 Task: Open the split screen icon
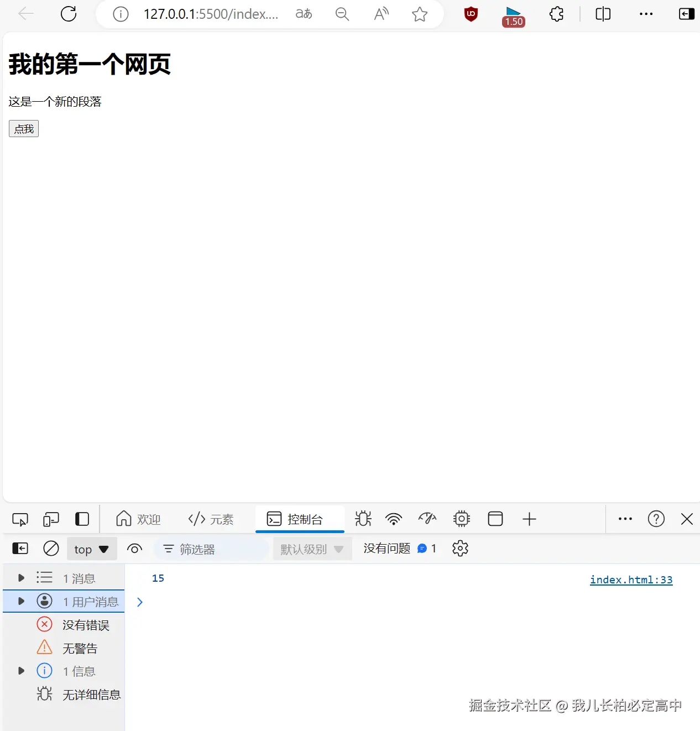point(603,14)
